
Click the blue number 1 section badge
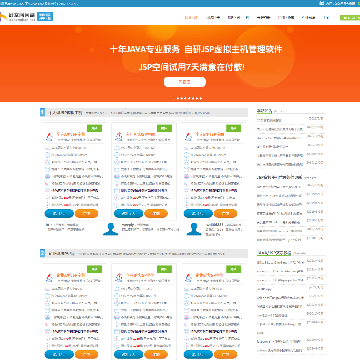(x=42, y=112)
